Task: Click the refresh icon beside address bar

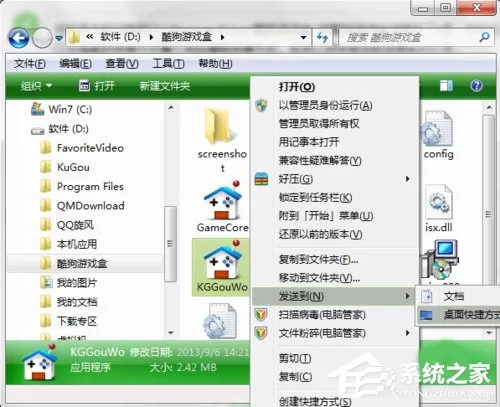Action: pos(322,37)
